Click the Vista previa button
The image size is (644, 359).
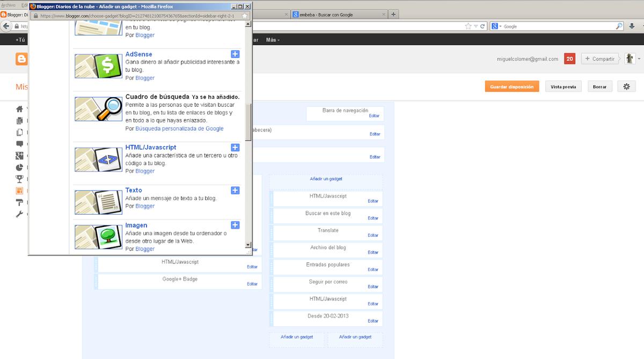tap(563, 86)
